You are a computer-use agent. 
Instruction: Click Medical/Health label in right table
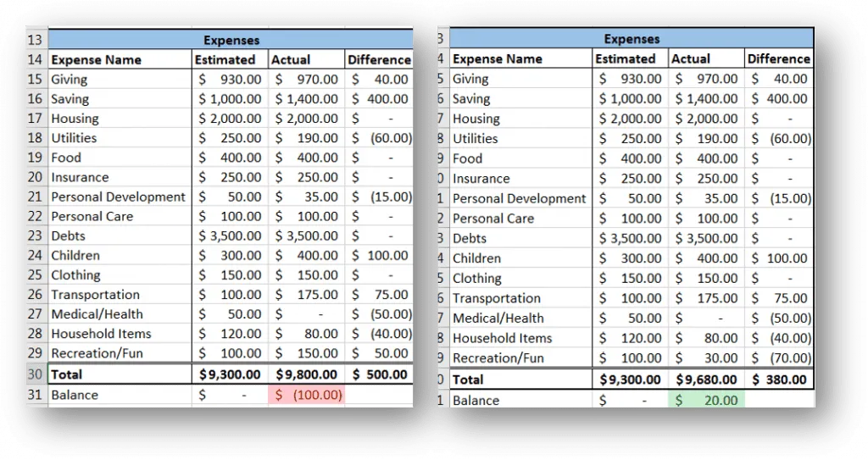(x=498, y=318)
